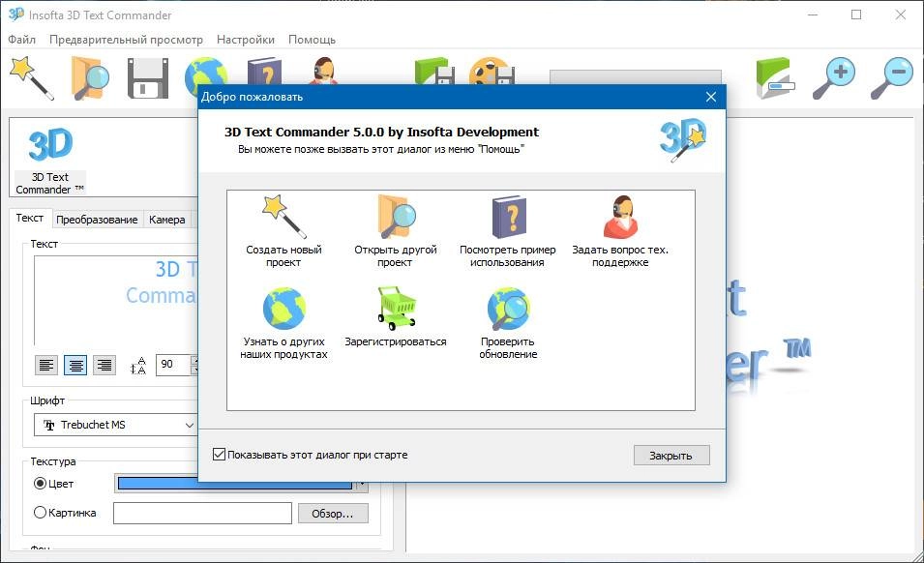Switch to the Преобразование tab
This screenshot has width=924, height=563.
(x=97, y=220)
